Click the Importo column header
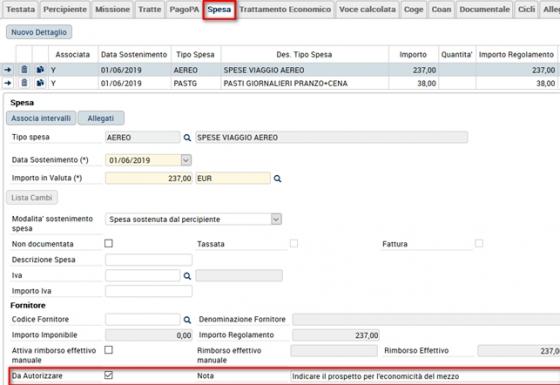 413,55
